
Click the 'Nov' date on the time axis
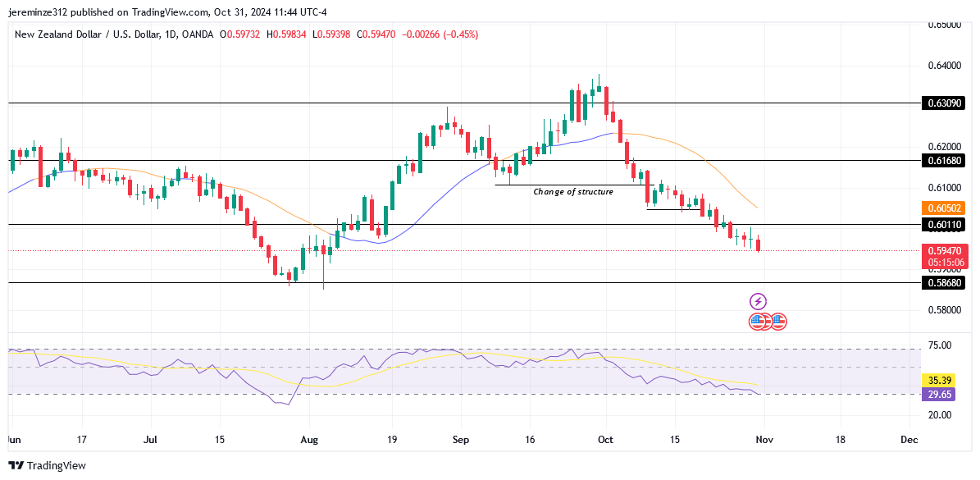[x=765, y=440]
